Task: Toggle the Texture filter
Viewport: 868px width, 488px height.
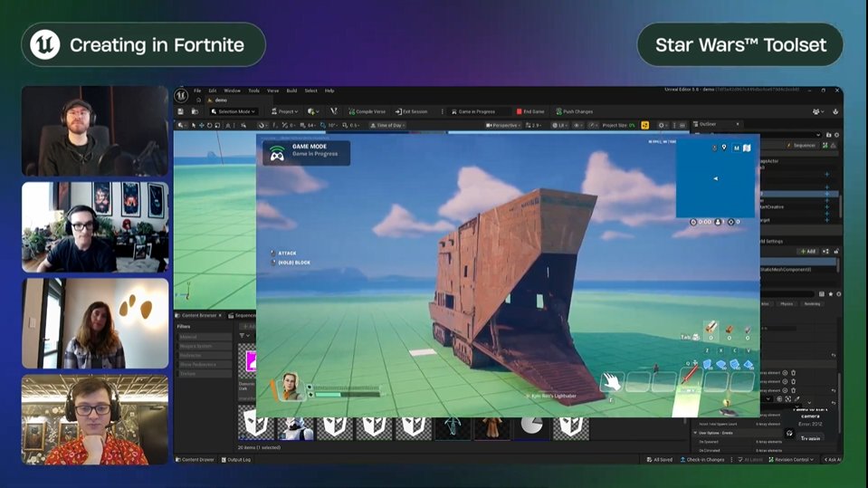Action: pyautogui.click(x=205, y=374)
